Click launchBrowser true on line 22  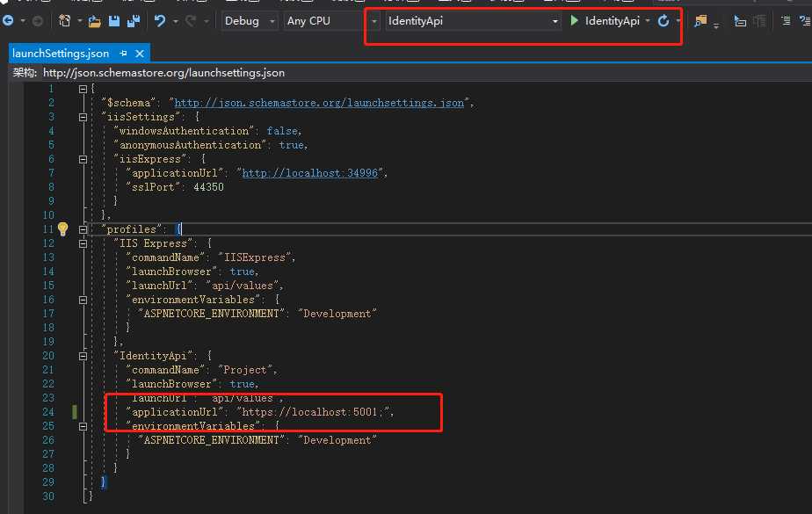pos(242,384)
